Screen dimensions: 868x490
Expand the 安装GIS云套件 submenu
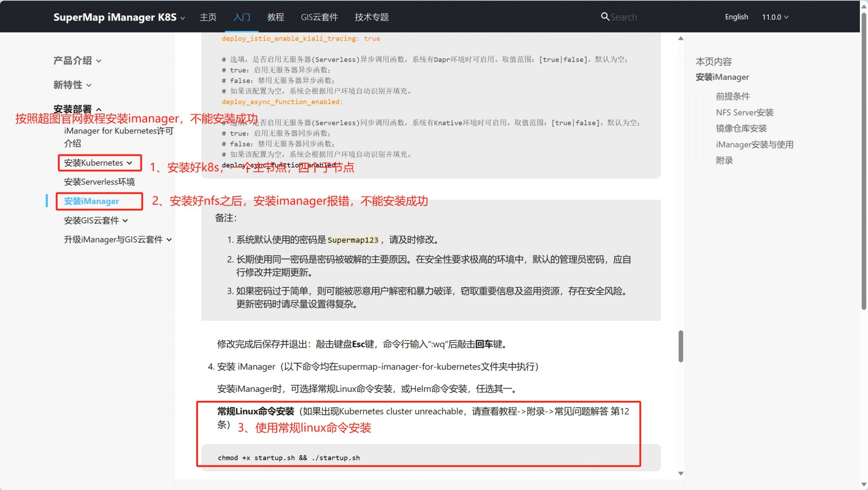click(x=96, y=221)
